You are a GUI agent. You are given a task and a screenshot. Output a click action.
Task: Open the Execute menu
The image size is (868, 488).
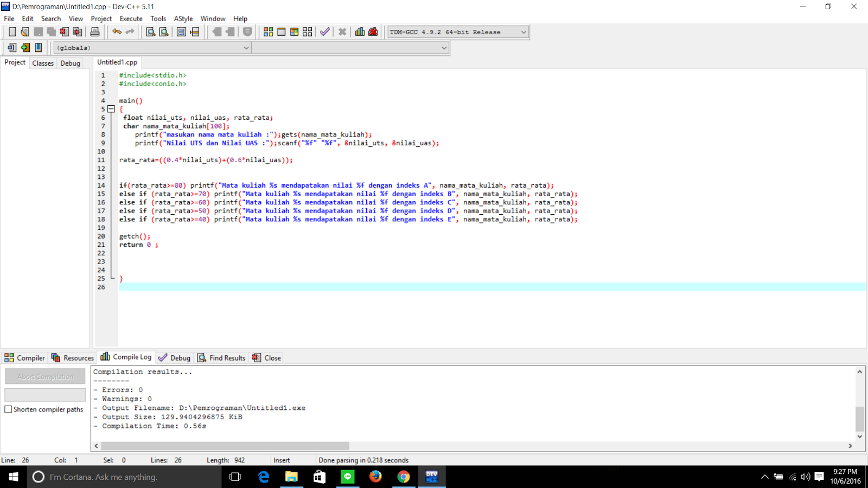pos(131,18)
